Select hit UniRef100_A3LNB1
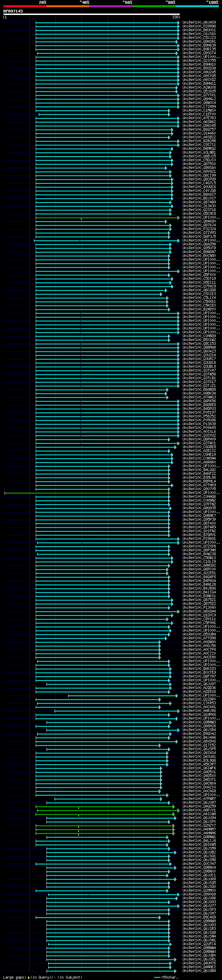The height and width of the screenshot is (980, 222). [x=199, y=153]
